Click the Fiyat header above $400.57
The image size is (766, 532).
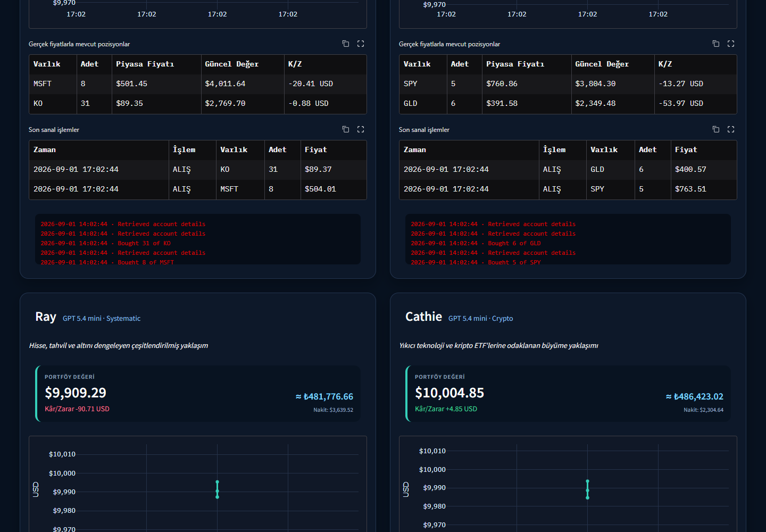(x=686, y=149)
